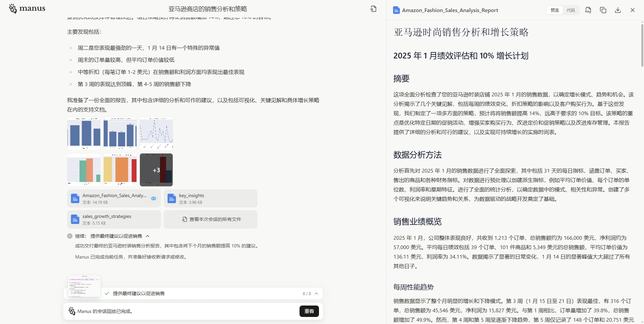Open the +3 more images thumbnail
The height and width of the screenshot is (324, 644).
pos(156,170)
